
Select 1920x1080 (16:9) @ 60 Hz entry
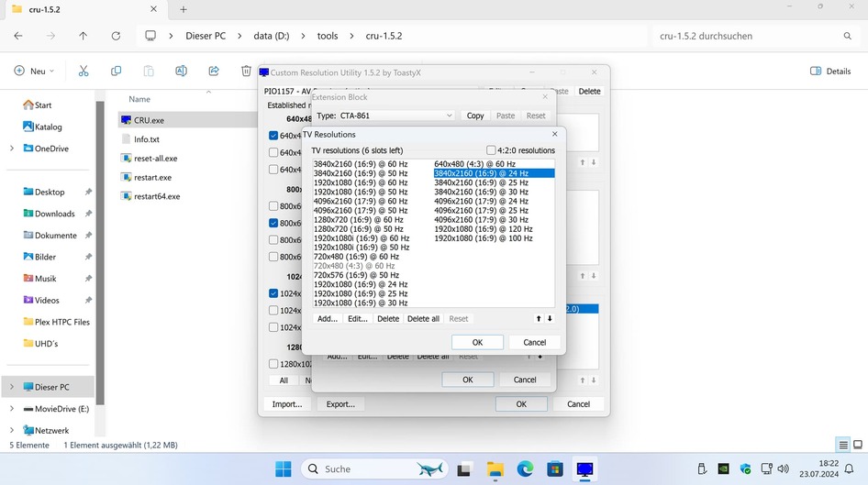[x=361, y=182]
